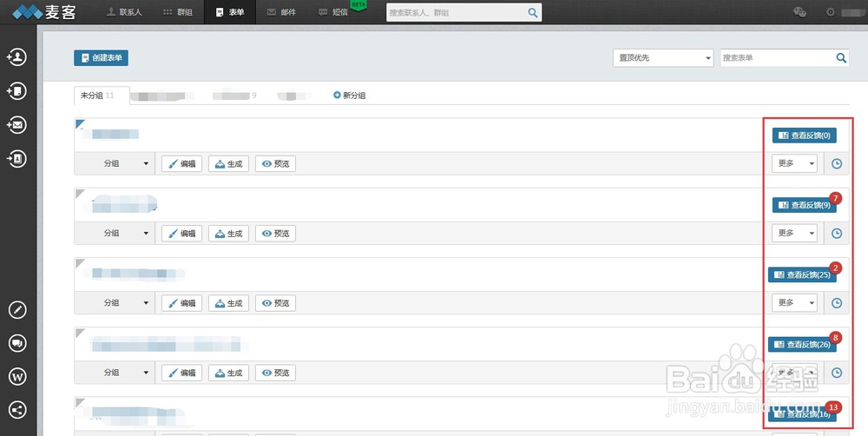Click the add contact icon in left sidebar

point(16,56)
